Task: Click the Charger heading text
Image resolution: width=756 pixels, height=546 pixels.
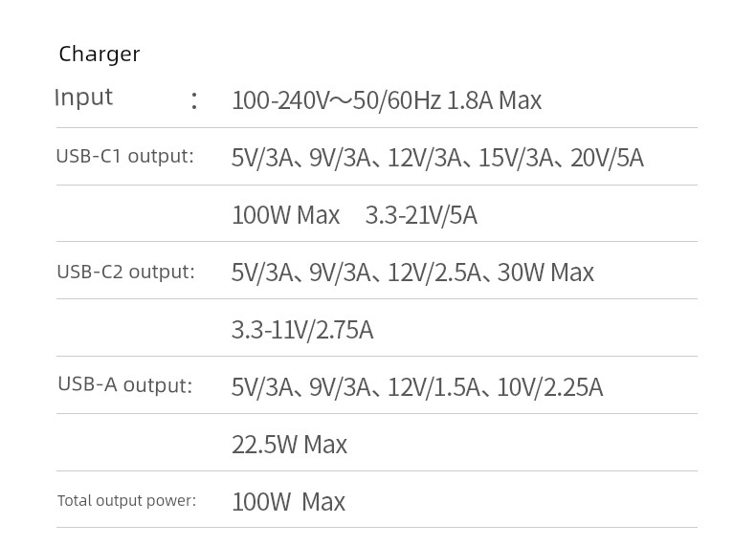Action: (x=100, y=54)
